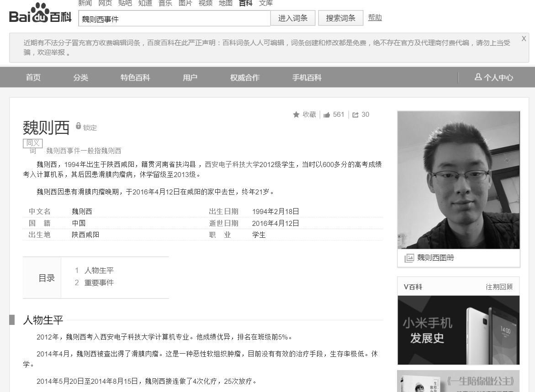The width and height of the screenshot is (535, 392).
Task: Click the search box containing 魏则西事件
Action: 174,19
